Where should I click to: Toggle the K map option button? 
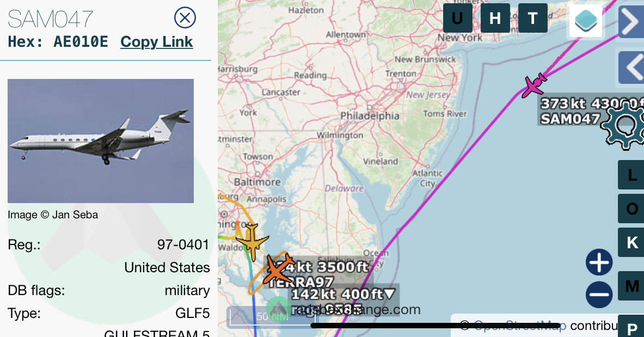click(x=631, y=242)
